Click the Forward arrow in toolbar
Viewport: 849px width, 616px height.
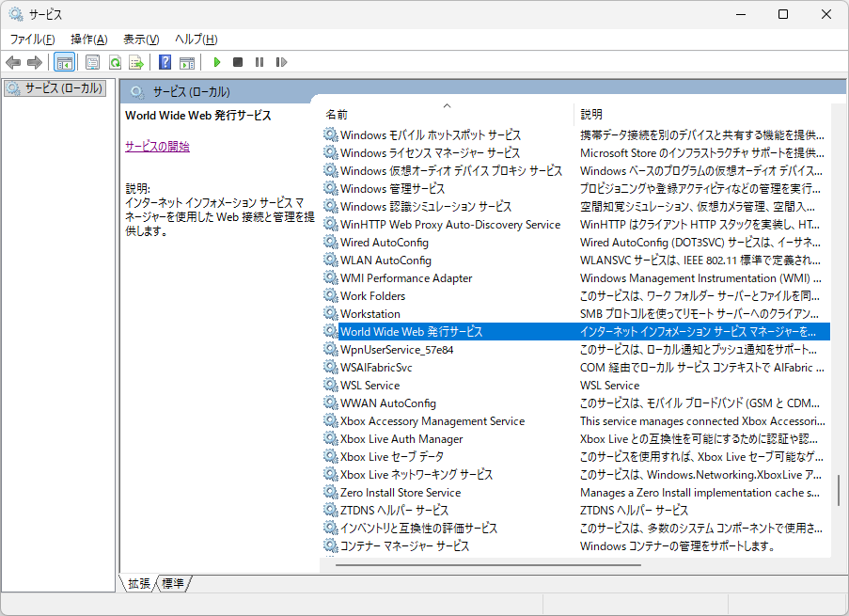(35, 62)
